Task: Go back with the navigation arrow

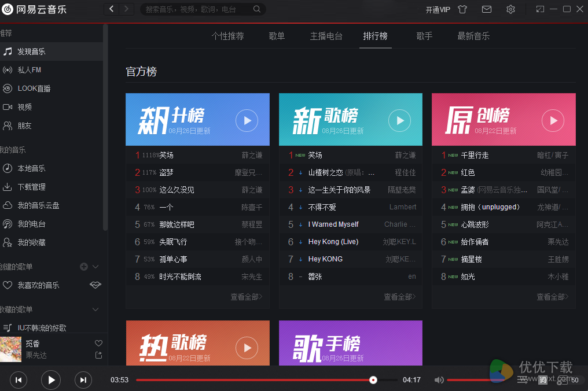Action: (x=111, y=9)
